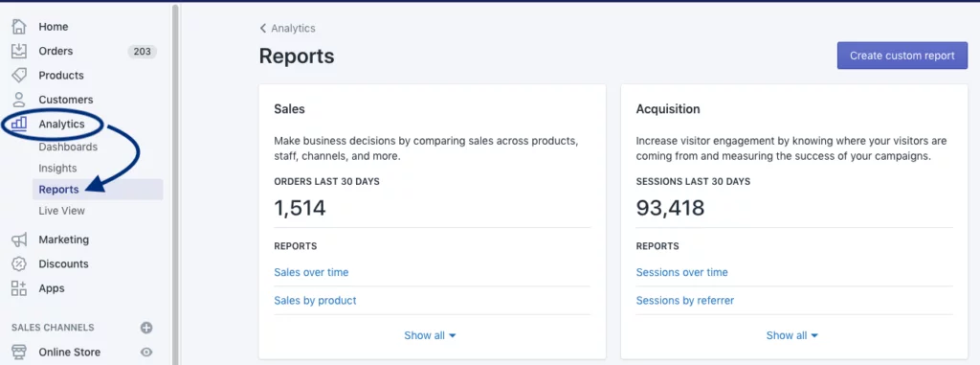Screen dimensions: 980x365
Task: Add a sales channel with plus icon
Action: pos(146,328)
